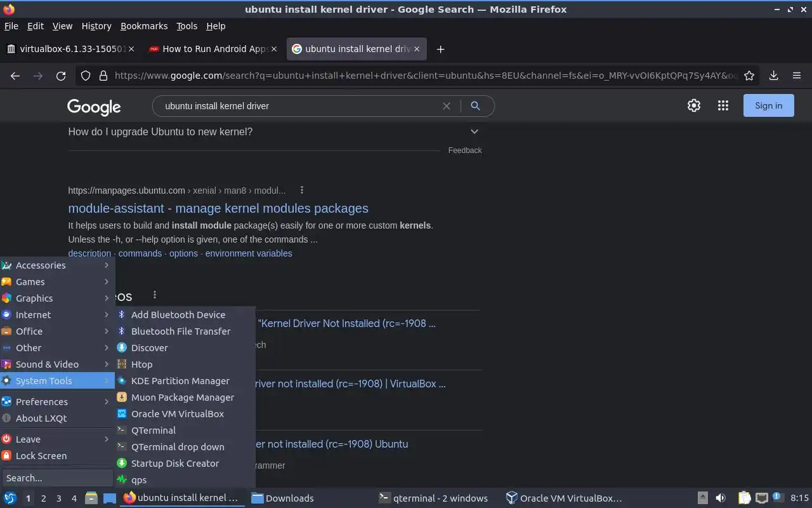Expand the Games category
The height and width of the screenshot is (508, 812).
[x=57, y=282]
